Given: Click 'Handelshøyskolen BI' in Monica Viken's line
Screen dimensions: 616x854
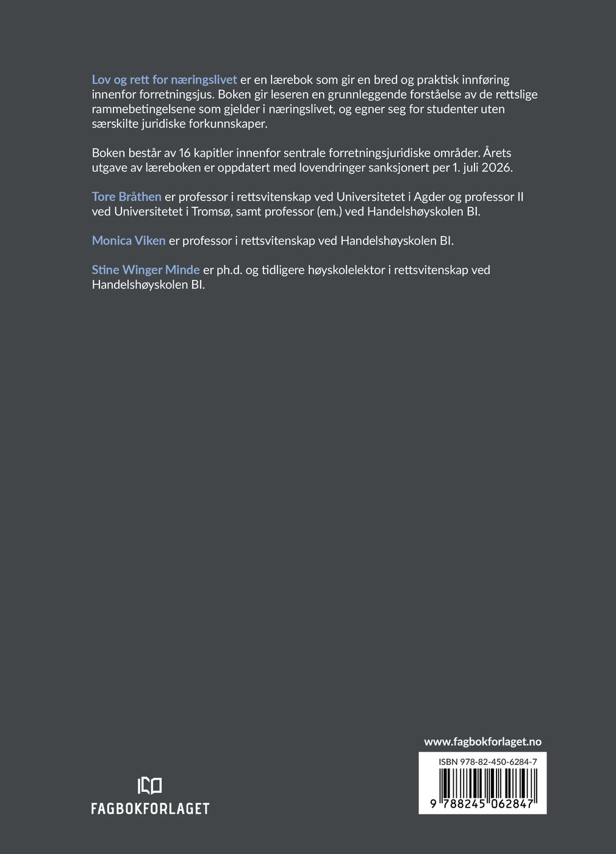Looking at the screenshot, I should [x=396, y=241].
